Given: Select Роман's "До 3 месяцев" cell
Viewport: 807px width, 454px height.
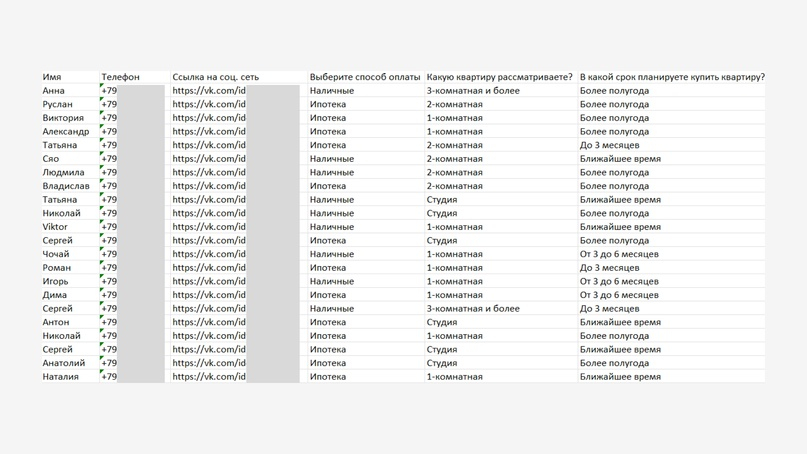Looking at the screenshot, I should 609,268.
